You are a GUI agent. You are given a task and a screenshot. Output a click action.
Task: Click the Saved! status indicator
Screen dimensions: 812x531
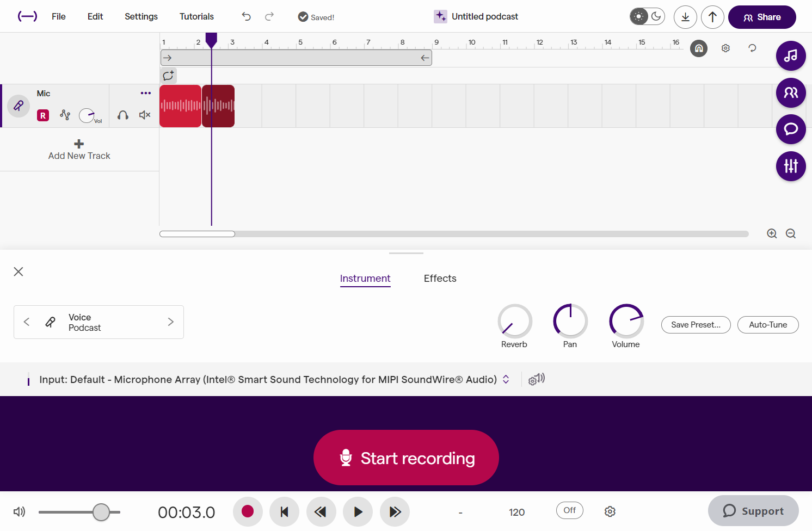click(316, 17)
